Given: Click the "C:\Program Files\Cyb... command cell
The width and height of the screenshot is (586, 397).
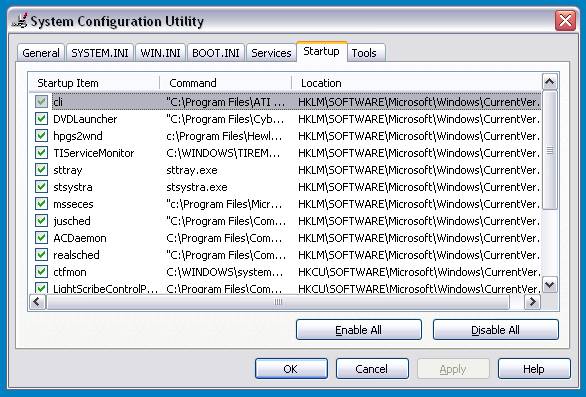Looking at the screenshot, I should tap(225, 119).
